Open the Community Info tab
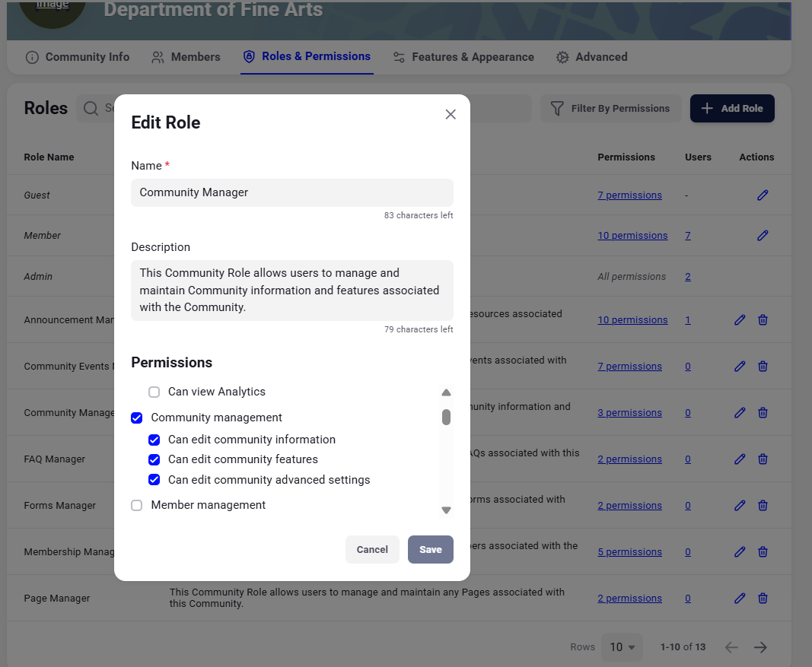The width and height of the screenshot is (812, 667). [x=78, y=57]
